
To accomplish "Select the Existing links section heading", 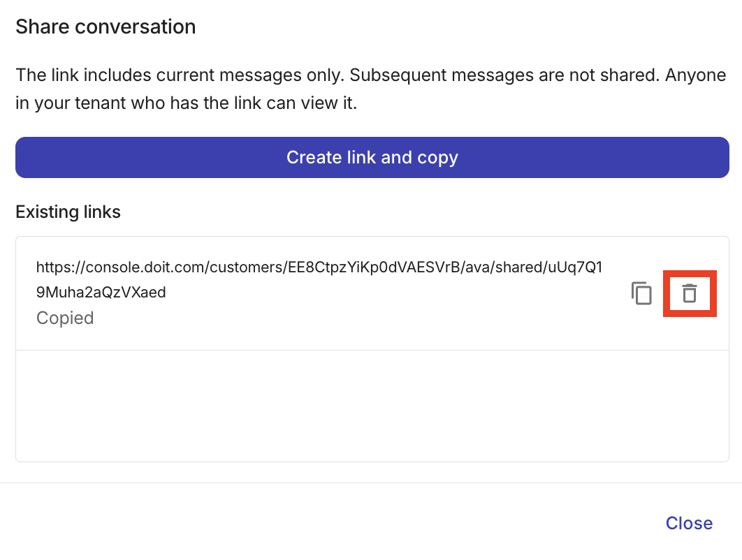I will [x=68, y=212].
